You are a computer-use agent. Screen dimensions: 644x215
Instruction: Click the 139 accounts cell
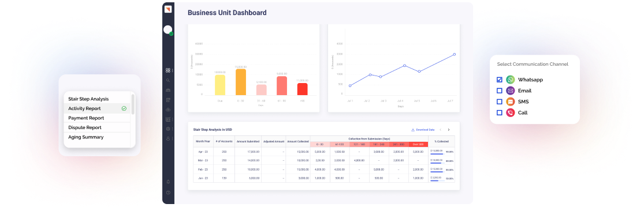tap(224, 178)
